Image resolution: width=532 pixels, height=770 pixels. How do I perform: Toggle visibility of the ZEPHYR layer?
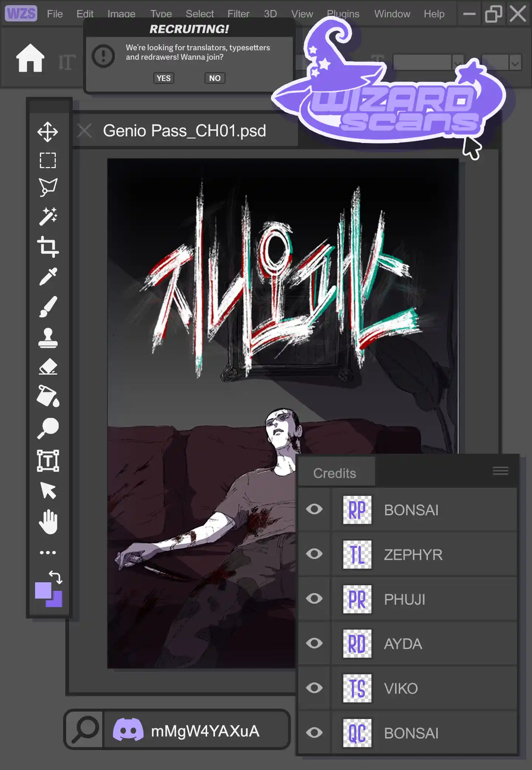point(315,554)
